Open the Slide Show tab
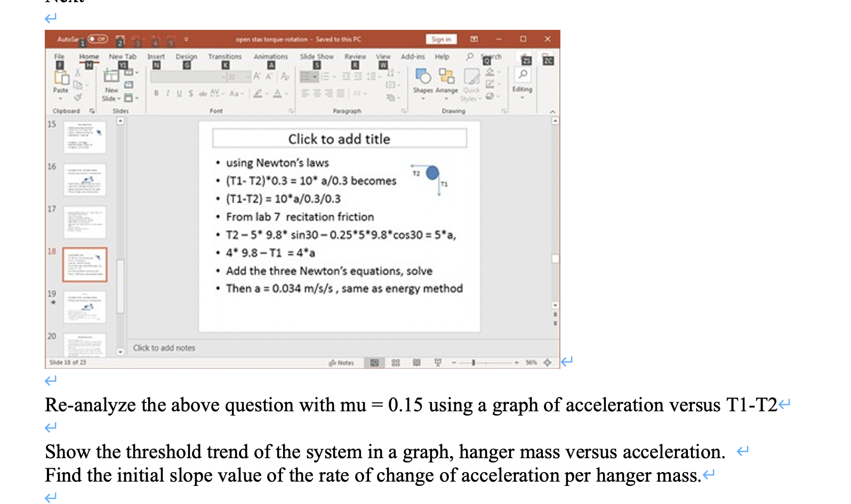This screenshot has height=504, width=851. click(x=317, y=56)
